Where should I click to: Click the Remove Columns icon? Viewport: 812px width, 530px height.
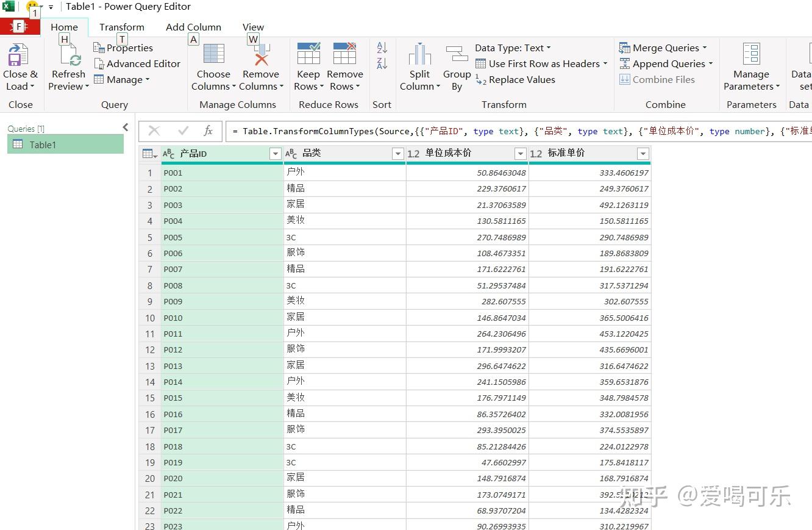pyautogui.click(x=261, y=54)
